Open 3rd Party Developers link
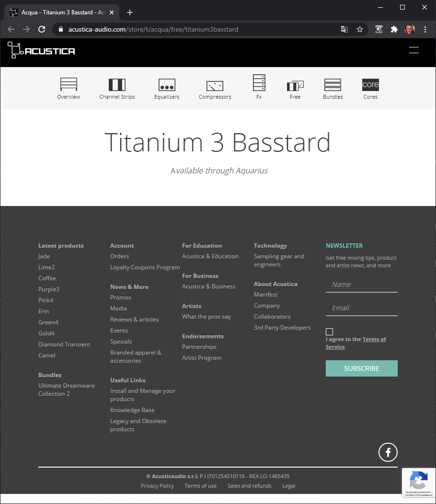Image resolution: width=436 pixels, height=504 pixels. click(x=282, y=328)
